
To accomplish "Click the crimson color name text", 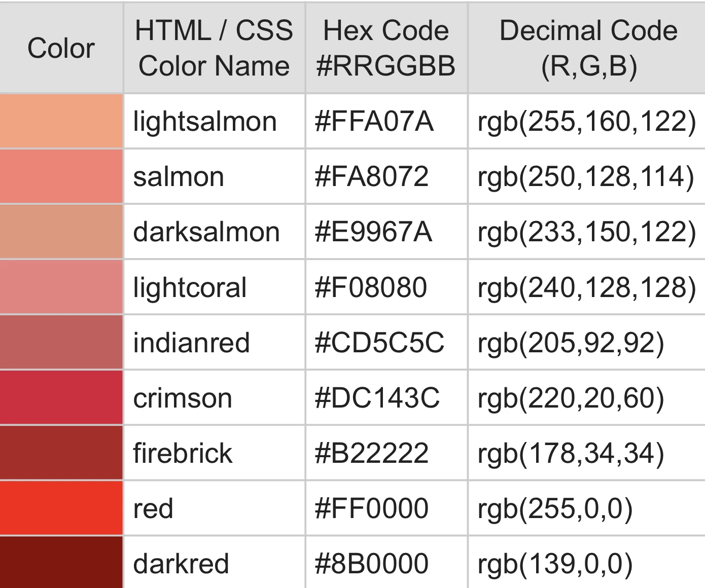I will pyautogui.click(x=183, y=398).
